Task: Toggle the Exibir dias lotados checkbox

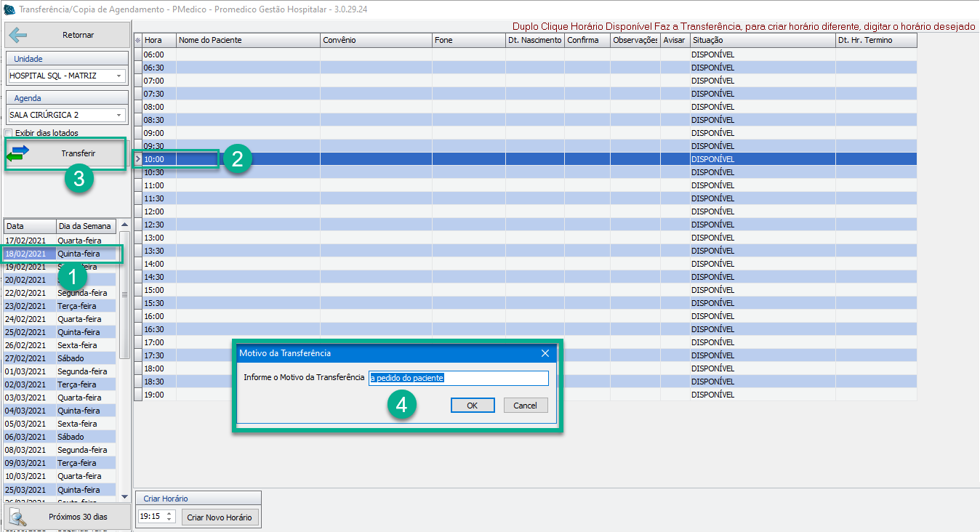Action: 9,133
